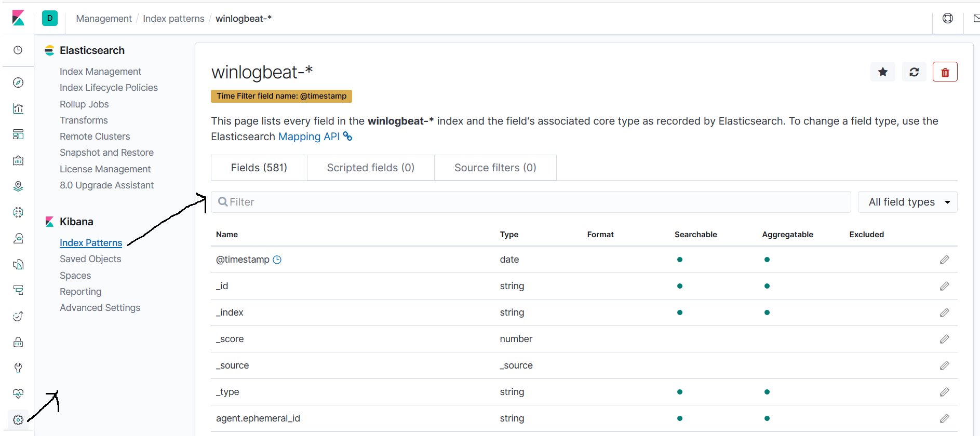980x436 pixels.
Task: Open Reporting
Action: click(x=80, y=292)
